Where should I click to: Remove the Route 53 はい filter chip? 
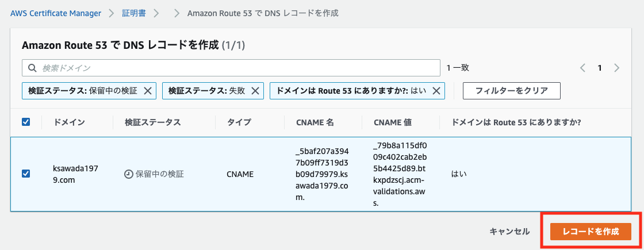coord(436,91)
